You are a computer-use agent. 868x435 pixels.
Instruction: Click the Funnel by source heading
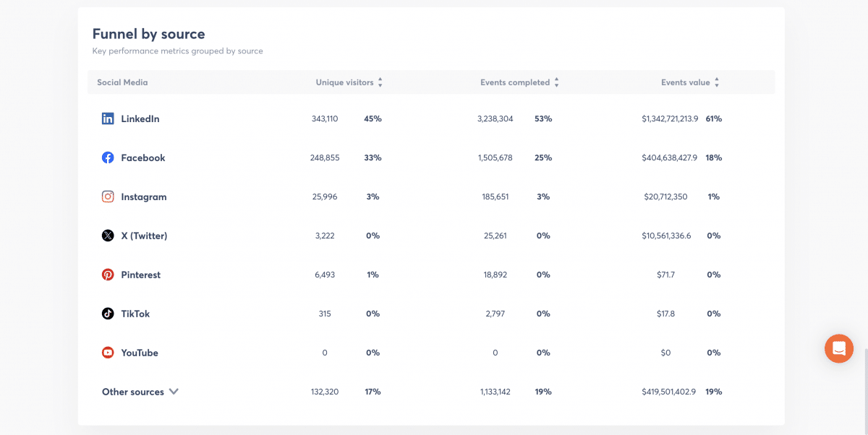pos(148,34)
